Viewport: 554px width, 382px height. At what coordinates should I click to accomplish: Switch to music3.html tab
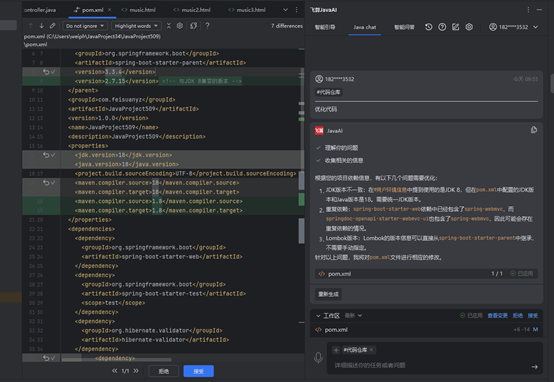[247, 10]
